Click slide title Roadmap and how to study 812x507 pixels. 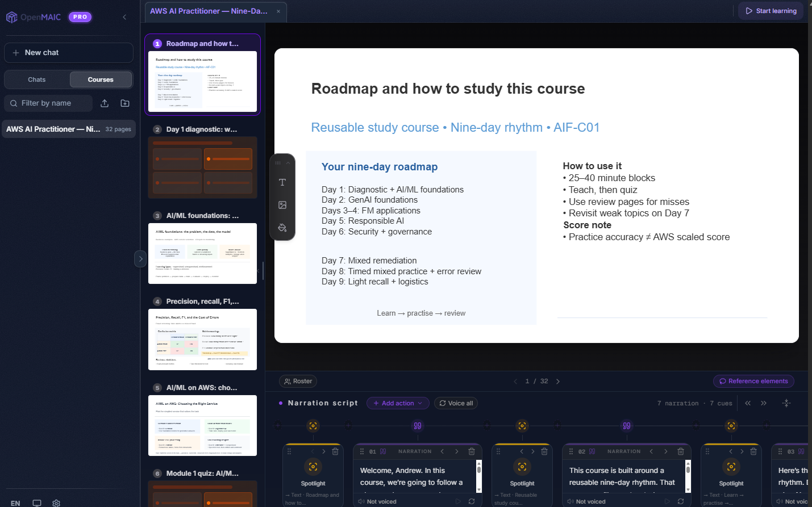click(x=448, y=89)
